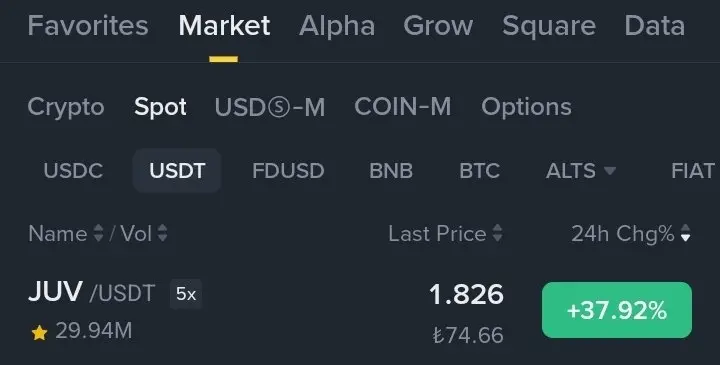Filter pairs by USDC

[x=73, y=171]
